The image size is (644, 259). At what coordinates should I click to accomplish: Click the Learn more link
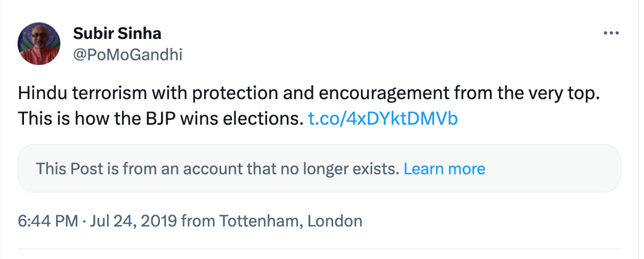point(444,169)
